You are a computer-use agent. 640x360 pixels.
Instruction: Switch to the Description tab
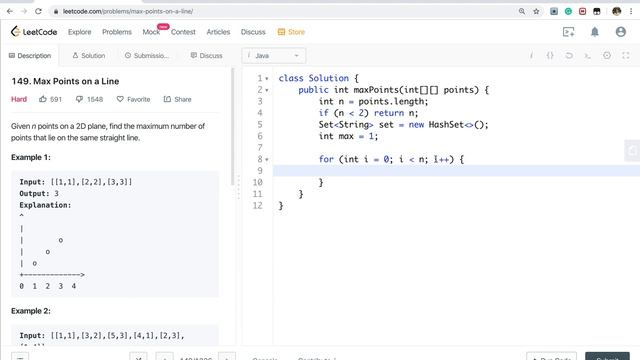pyautogui.click(x=30, y=56)
